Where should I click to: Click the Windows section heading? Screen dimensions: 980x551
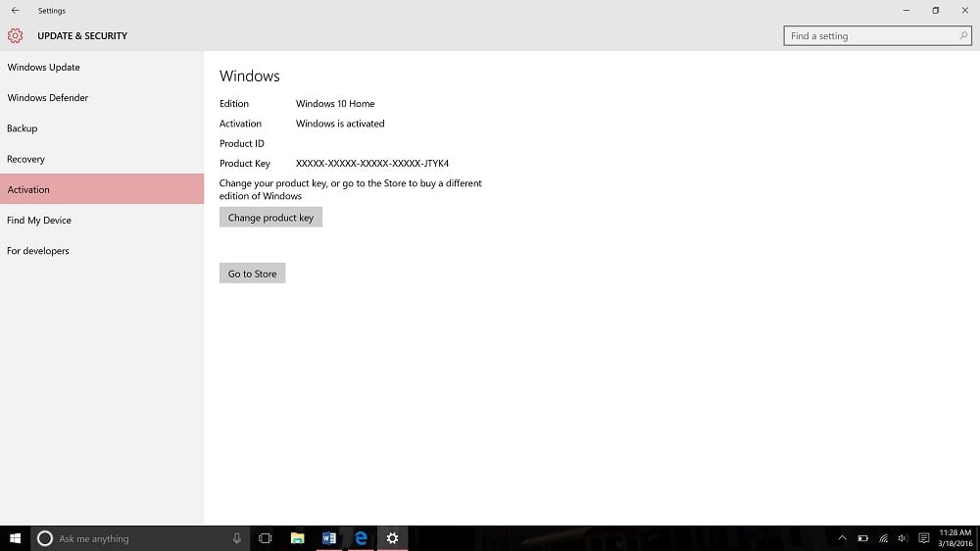[x=249, y=75]
